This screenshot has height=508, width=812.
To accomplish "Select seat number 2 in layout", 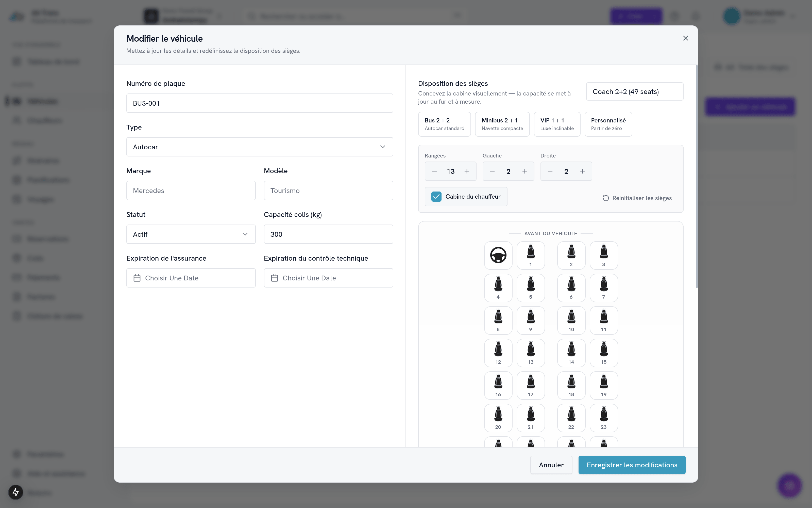I will [571, 255].
